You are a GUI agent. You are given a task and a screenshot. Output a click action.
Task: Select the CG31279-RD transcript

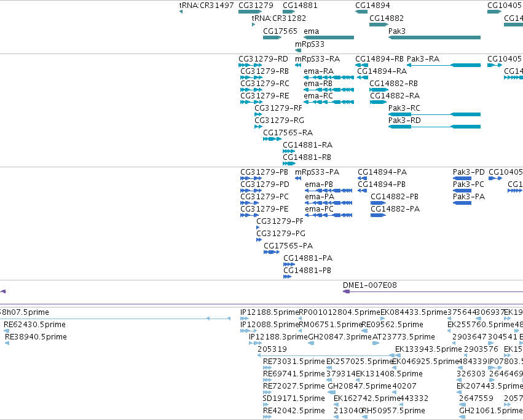click(250, 65)
